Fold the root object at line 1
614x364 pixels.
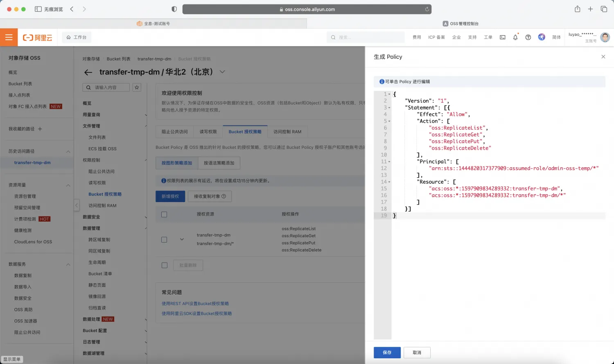pos(389,94)
